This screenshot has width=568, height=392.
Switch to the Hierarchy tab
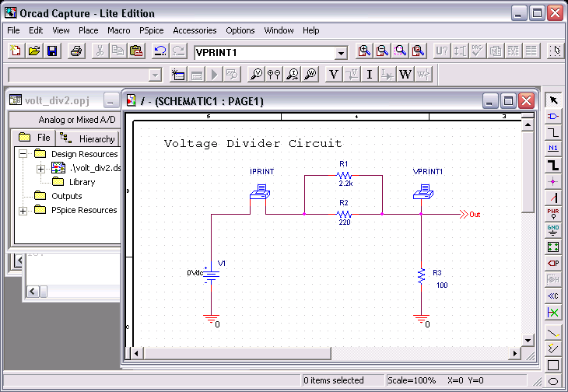tap(89, 138)
